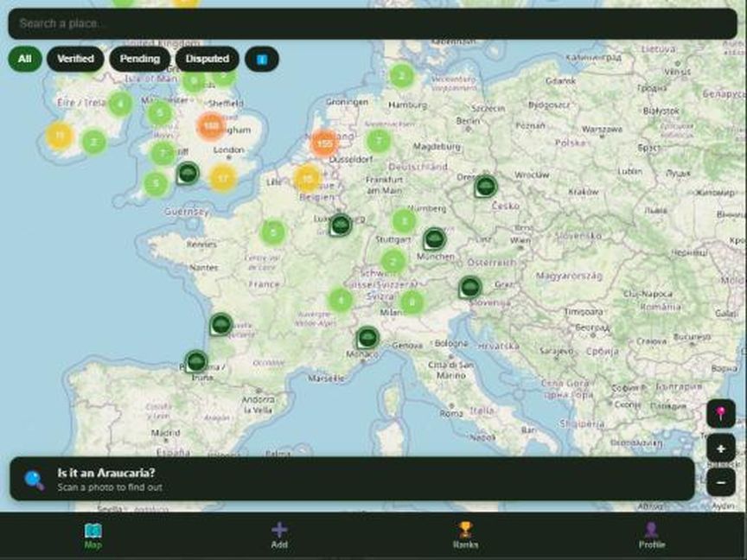Click the tree marker on France's Atlantic coast
Viewport: 747px width, 560px height.
tap(220, 324)
